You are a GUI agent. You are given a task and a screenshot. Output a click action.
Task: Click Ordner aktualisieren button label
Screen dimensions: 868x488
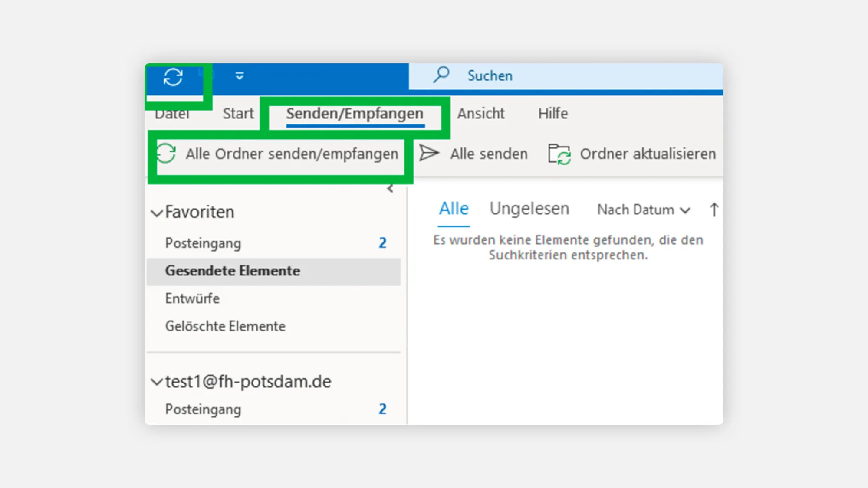tap(648, 154)
